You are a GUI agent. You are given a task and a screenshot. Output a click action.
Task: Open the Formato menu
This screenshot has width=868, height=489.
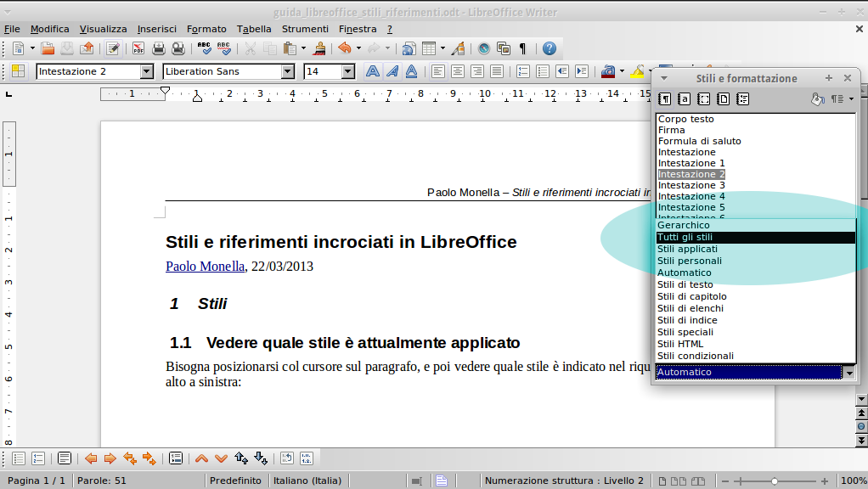(206, 29)
